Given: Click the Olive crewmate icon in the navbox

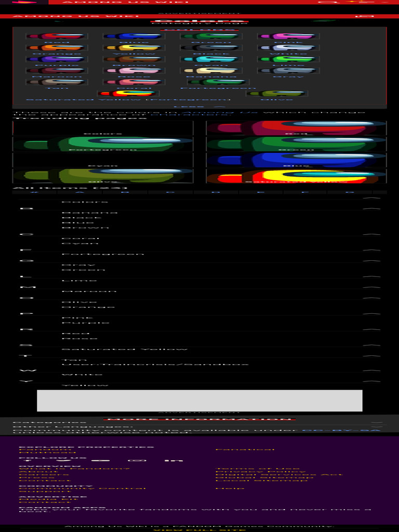Looking at the screenshot, I should 277,94.
